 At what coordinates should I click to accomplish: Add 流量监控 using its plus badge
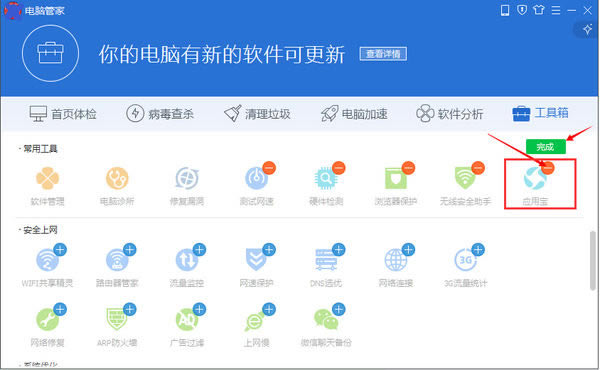(199, 249)
